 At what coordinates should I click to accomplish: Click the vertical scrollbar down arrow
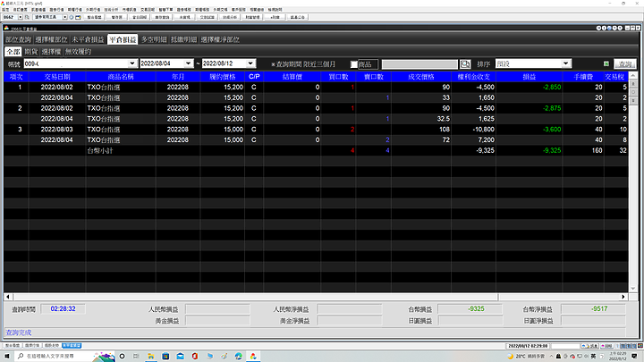click(x=633, y=289)
